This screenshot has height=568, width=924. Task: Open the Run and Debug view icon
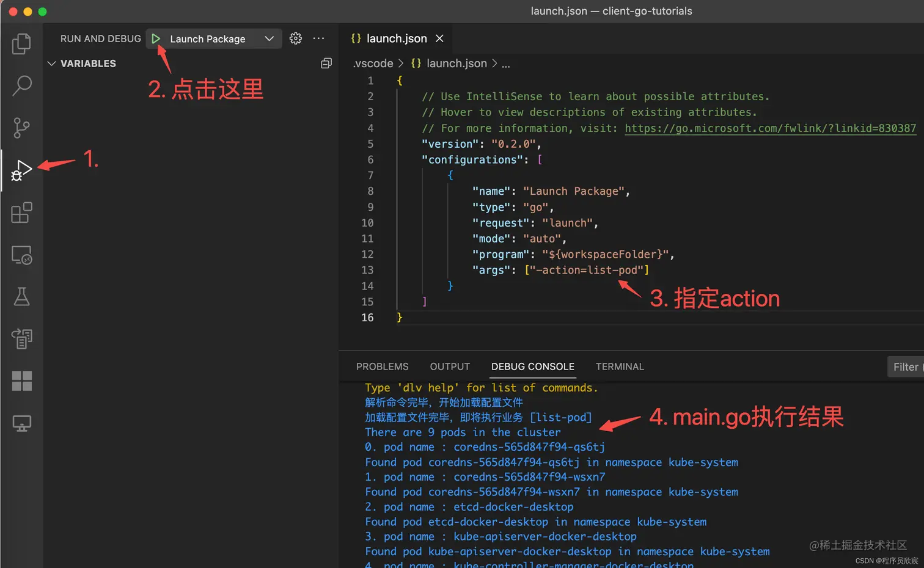[x=21, y=170]
